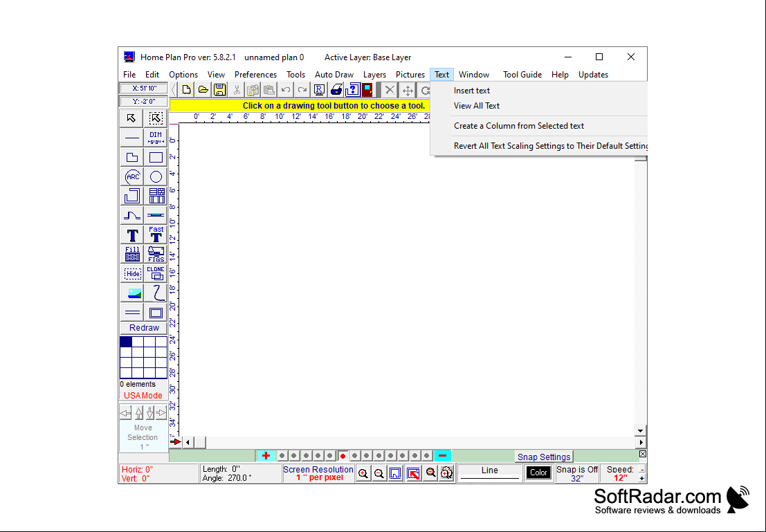766x532 pixels.
Task: Click the red door exit icon
Action: tap(367, 90)
